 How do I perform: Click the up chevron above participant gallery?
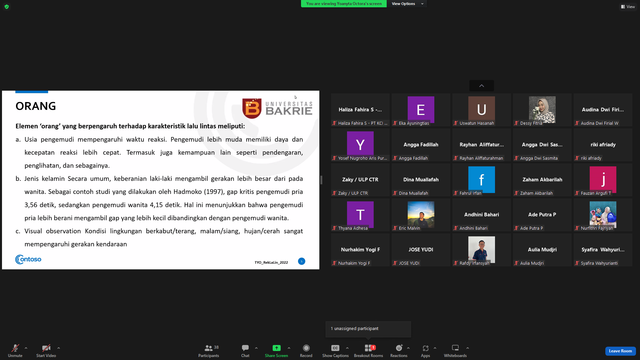[482, 85]
